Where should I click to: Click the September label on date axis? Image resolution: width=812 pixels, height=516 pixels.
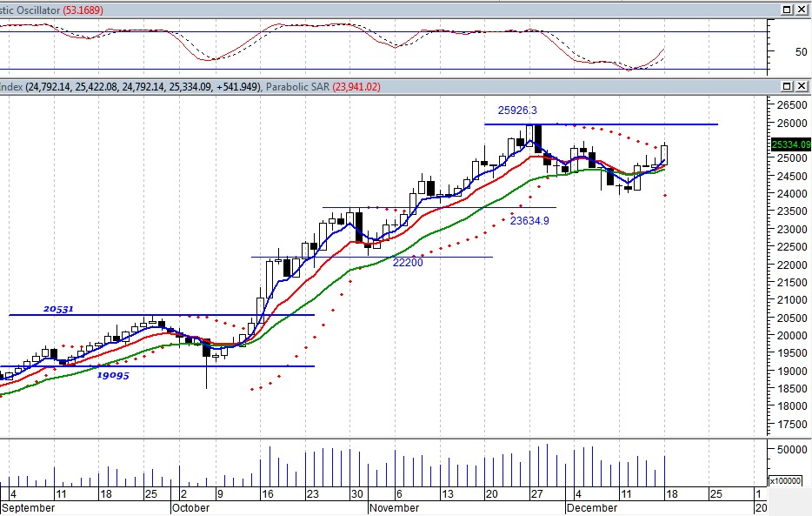point(29,507)
